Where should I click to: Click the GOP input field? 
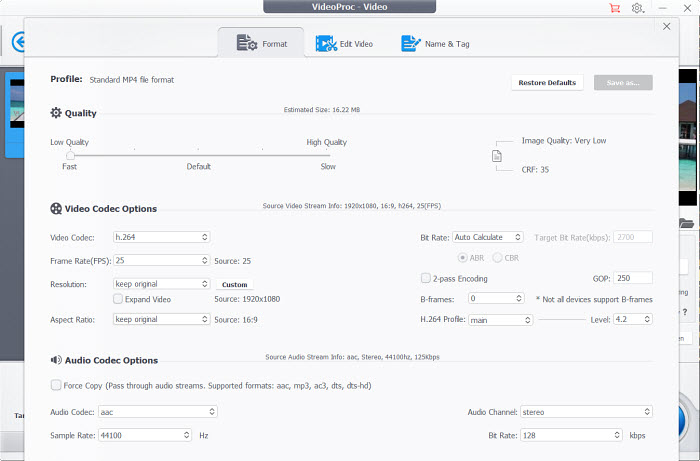tap(633, 278)
